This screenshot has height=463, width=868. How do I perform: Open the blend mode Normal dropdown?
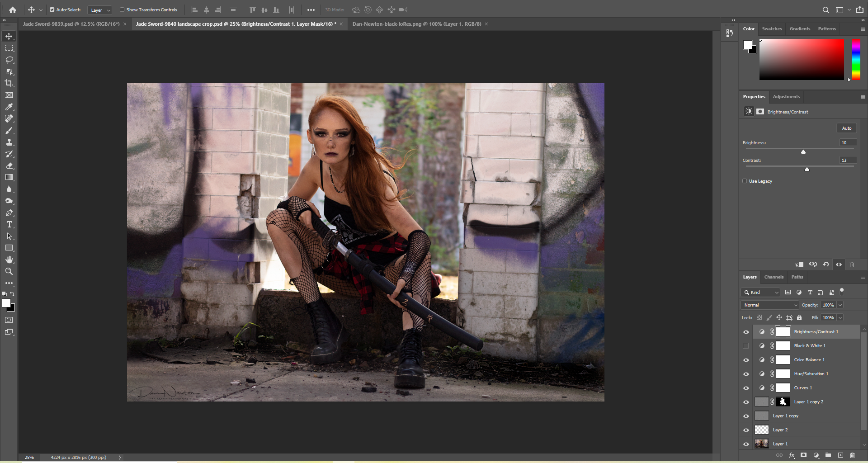pos(770,305)
